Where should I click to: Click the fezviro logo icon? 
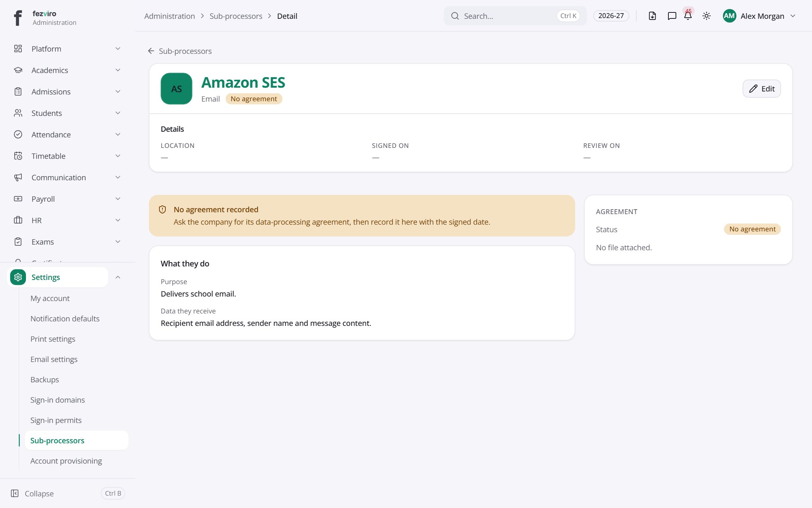click(x=18, y=18)
